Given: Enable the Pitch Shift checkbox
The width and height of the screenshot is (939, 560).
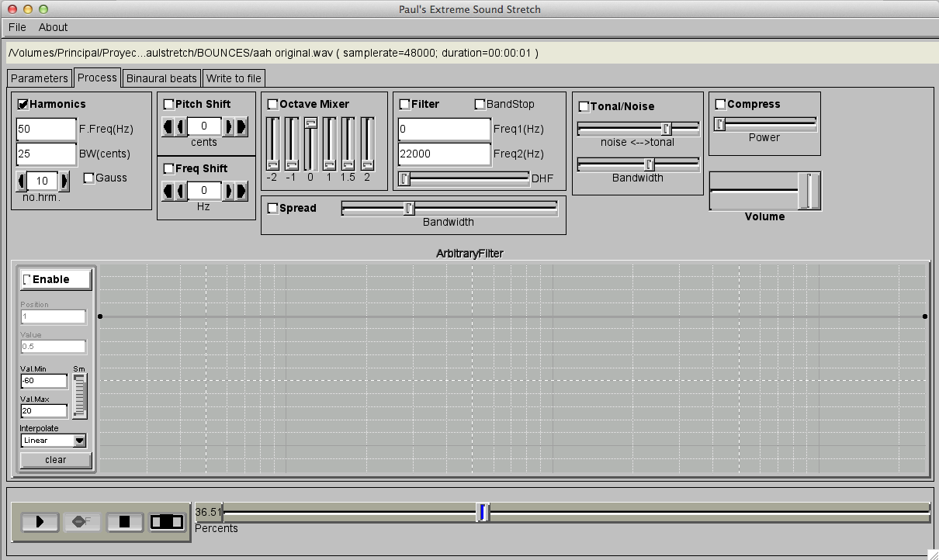Looking at the screenshot, I should [x=169, y=104].
